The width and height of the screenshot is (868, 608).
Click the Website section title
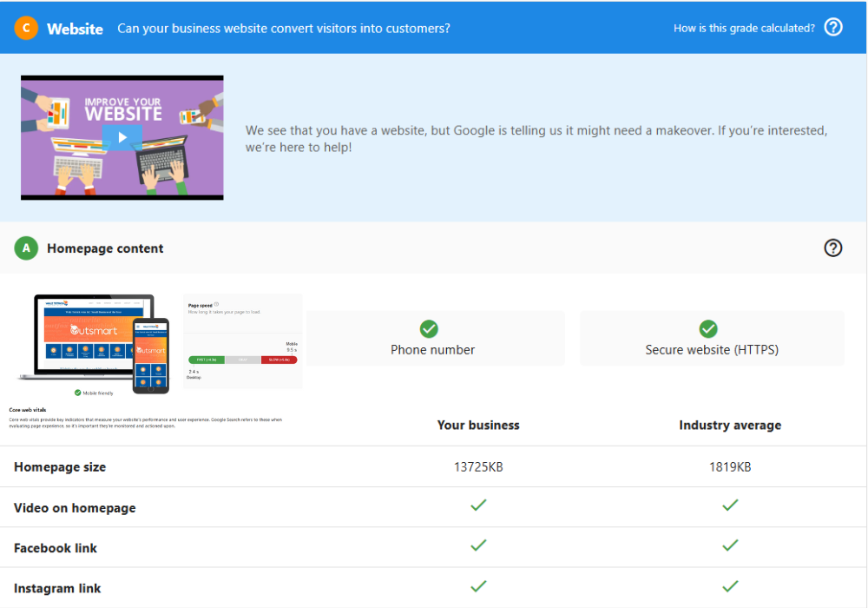pyautogui.click(x=75, y=28)
